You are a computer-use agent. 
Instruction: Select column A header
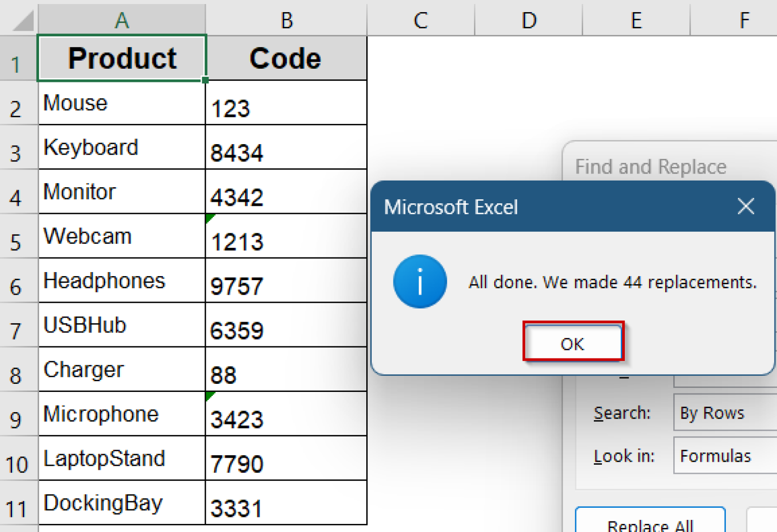(121, 20)
